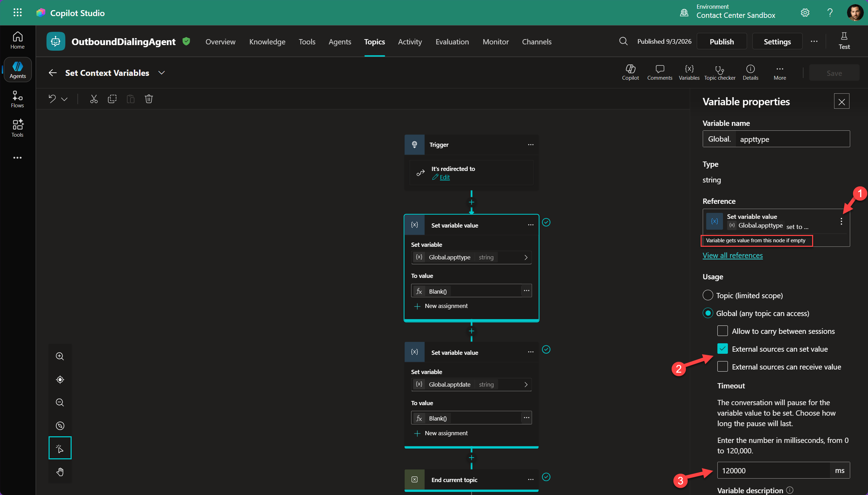Go back with the left arrow
Image resolution: width=868 pixels, height=495 pixels.
pyautogui.click(x=53, y=73)
